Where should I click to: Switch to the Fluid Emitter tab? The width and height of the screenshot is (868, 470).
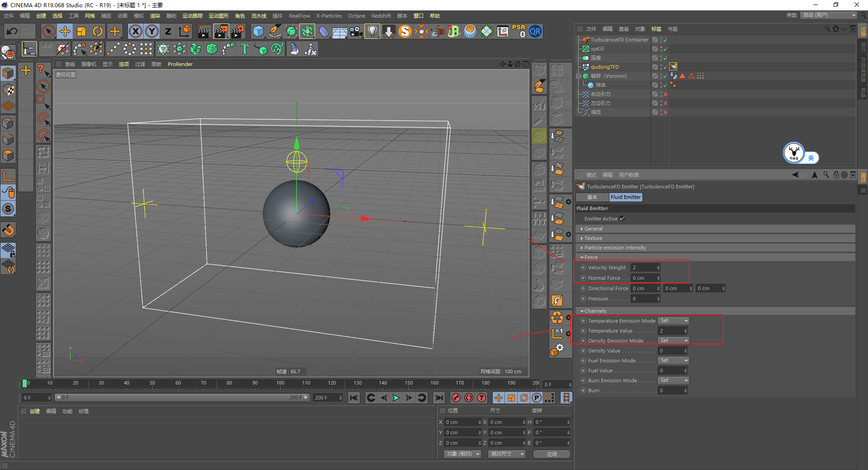click(x=625, y=197)
